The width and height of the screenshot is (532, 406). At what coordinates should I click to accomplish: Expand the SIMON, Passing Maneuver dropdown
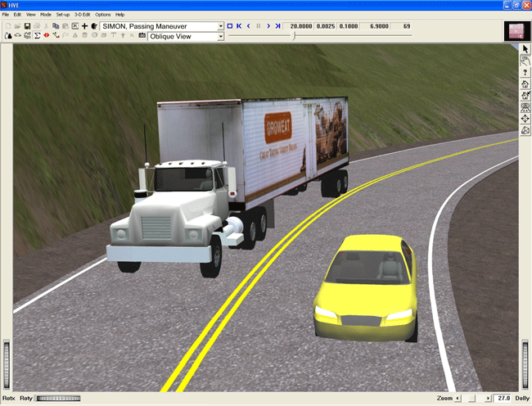point(220,26)
